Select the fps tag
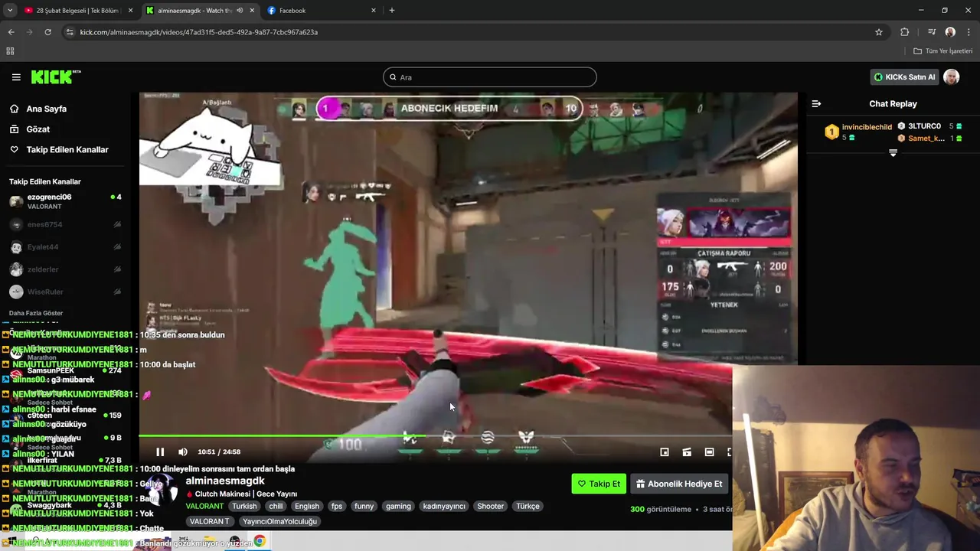This screenshot has width=980, height=551. [337, 506]
